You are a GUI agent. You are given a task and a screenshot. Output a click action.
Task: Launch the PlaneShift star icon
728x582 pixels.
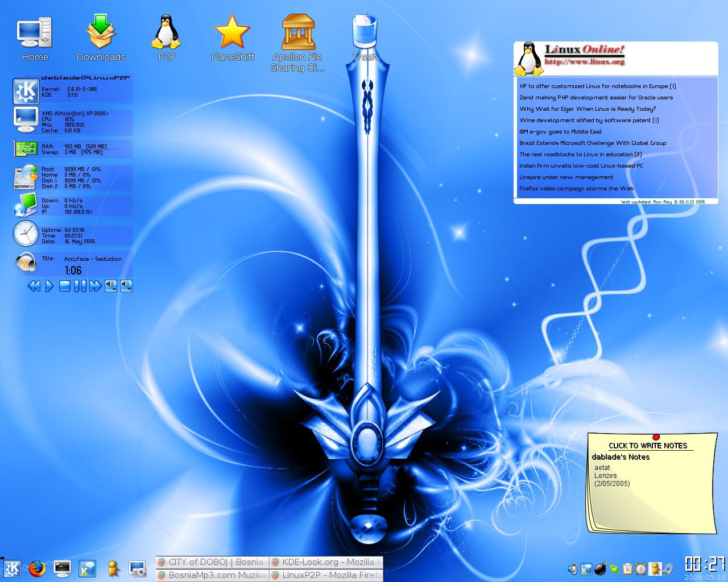coord(232,38)
